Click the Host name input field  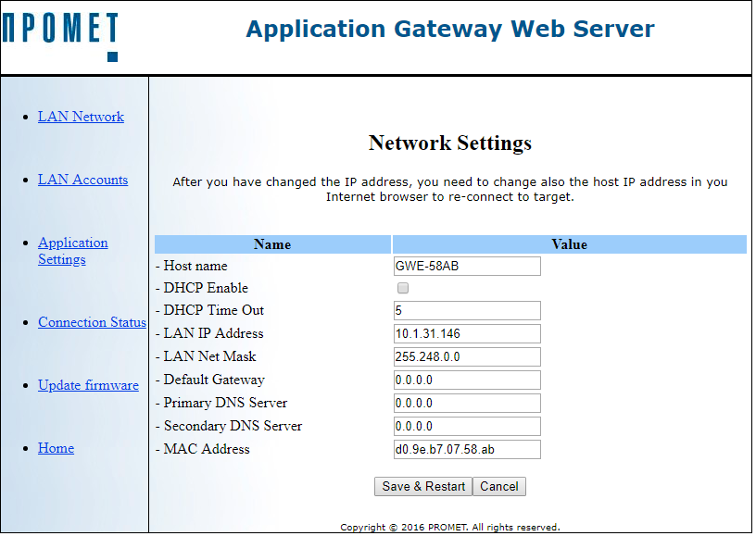coord(466,267)
